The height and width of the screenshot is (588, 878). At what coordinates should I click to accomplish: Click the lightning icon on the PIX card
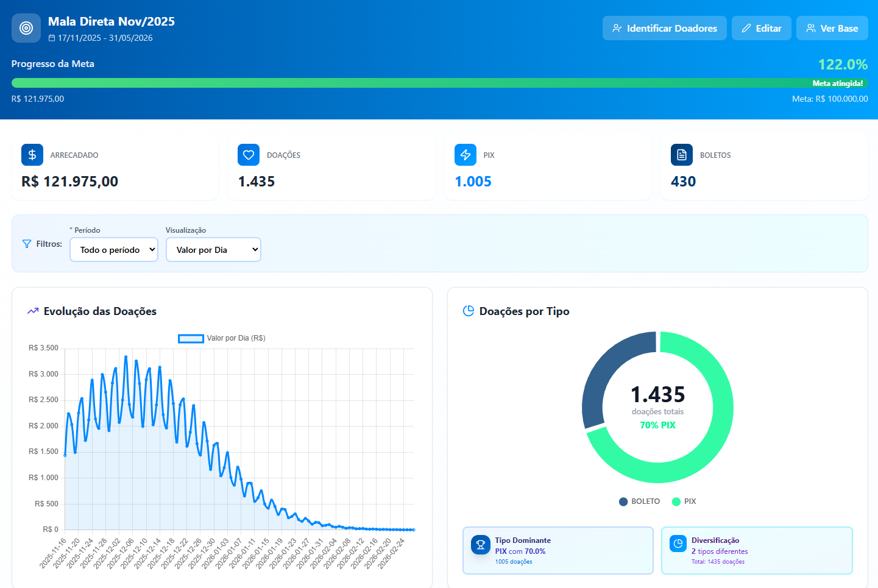pos(466,155)
